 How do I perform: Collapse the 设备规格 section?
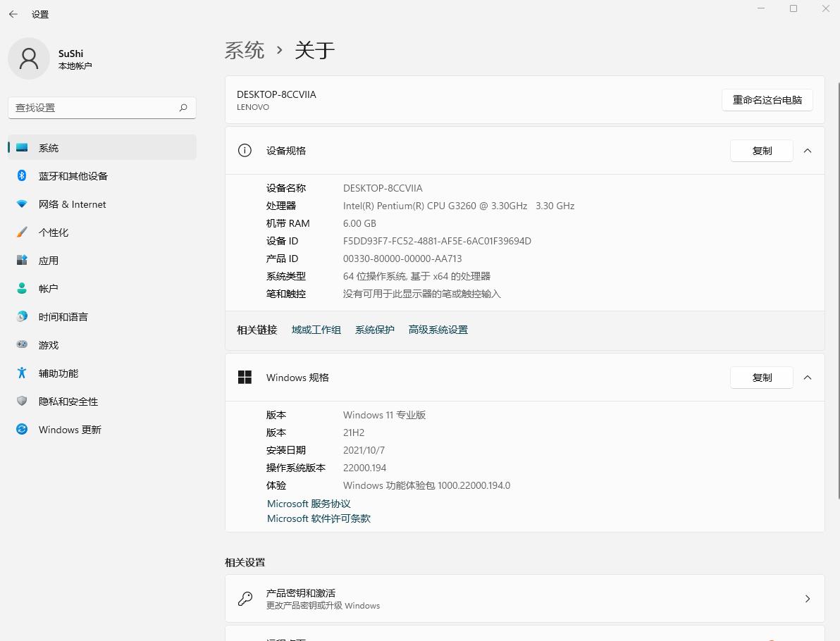pyautogui.click(x=808, y=150)
